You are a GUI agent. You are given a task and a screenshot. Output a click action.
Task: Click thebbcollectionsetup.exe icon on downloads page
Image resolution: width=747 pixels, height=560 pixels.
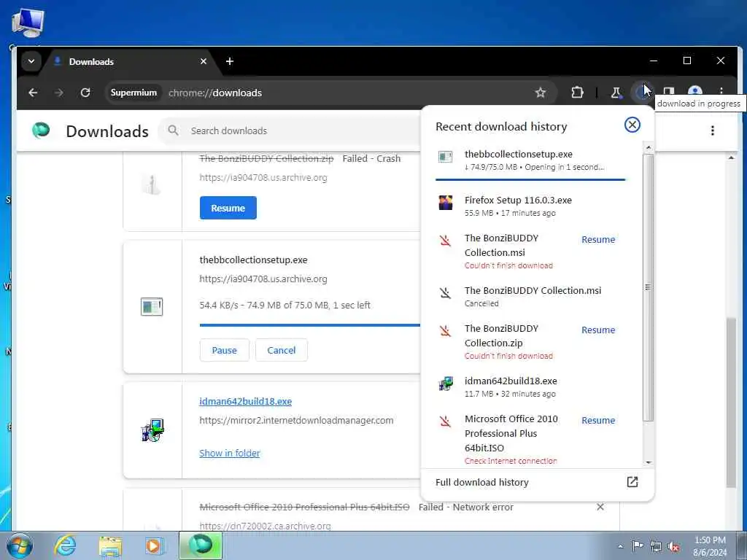[152, 307]
